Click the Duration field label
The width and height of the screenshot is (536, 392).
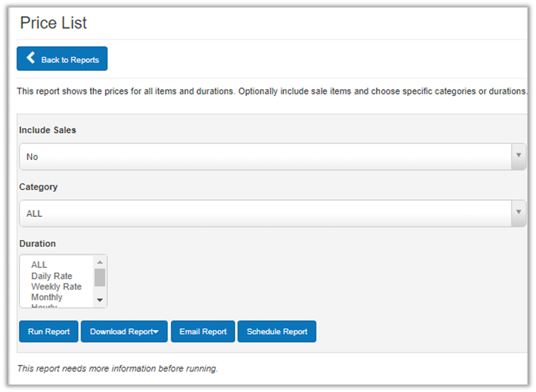37,244
